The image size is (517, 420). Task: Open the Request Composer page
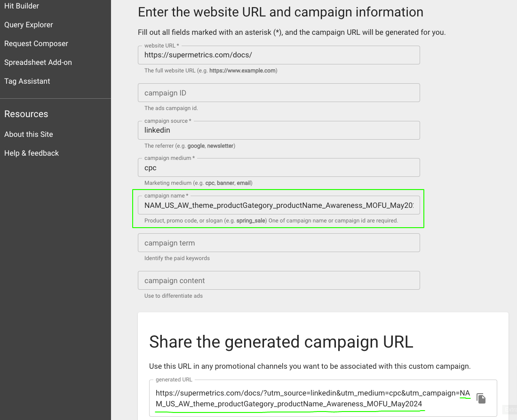(36, 44)
